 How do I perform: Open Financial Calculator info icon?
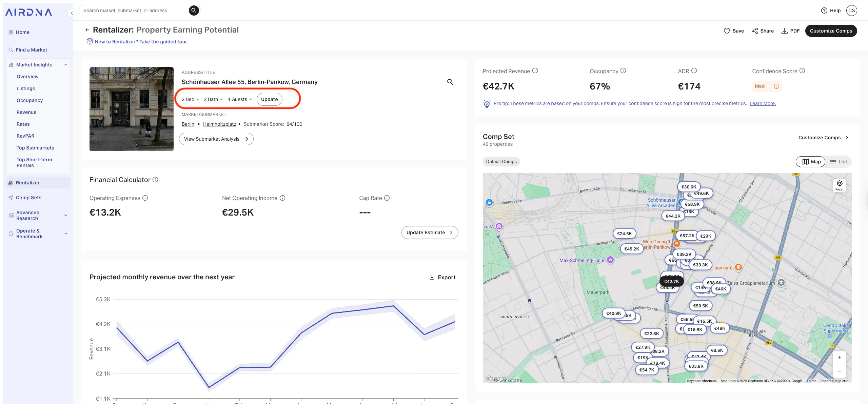pos(155,180)
